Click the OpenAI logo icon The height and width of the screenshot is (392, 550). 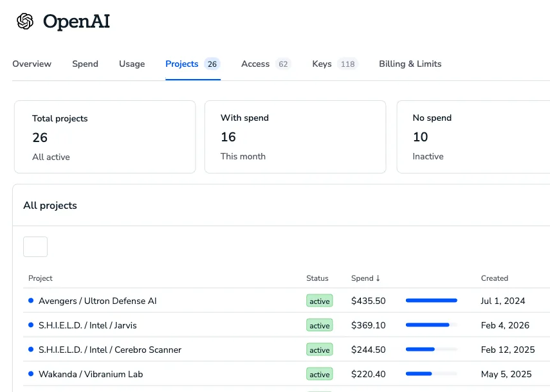[25, 21]
